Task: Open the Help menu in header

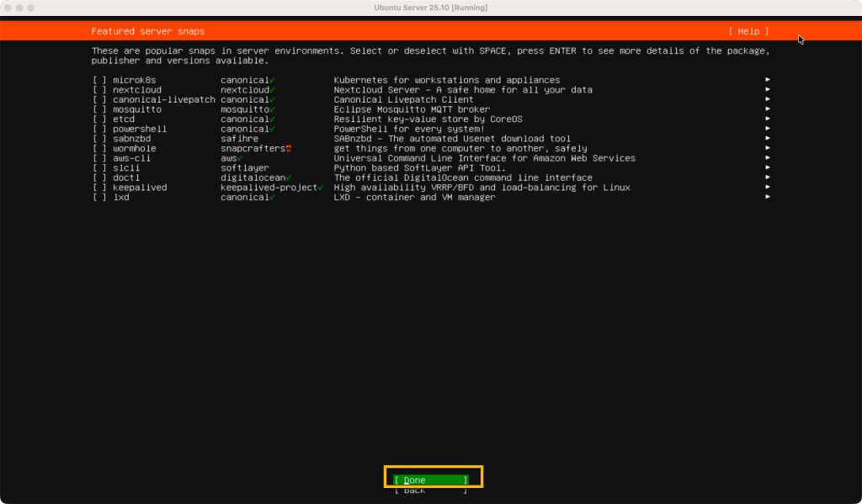Action: pyautogui.click(x=748, y=31)
